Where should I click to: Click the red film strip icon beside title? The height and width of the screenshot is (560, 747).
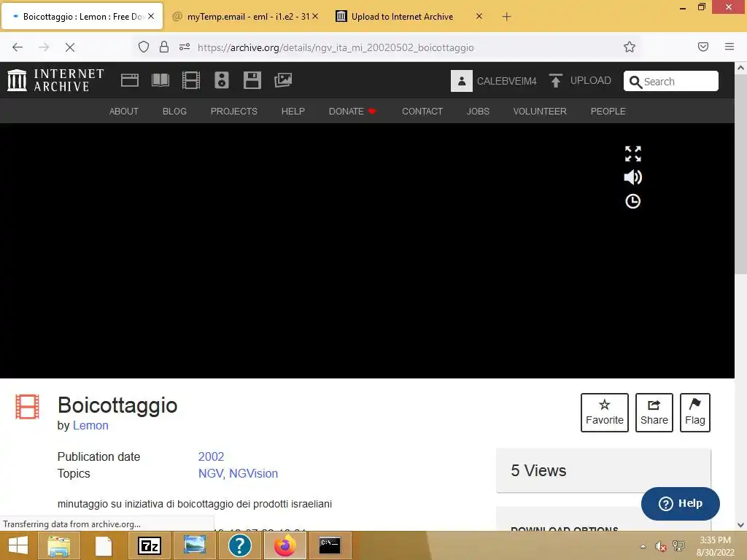pyautogui.click(x=27, y=407)
